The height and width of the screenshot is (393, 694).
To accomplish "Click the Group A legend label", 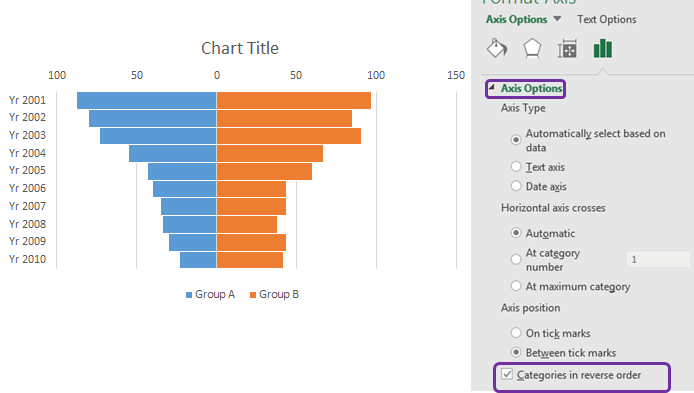I will (x=215, y=294).
